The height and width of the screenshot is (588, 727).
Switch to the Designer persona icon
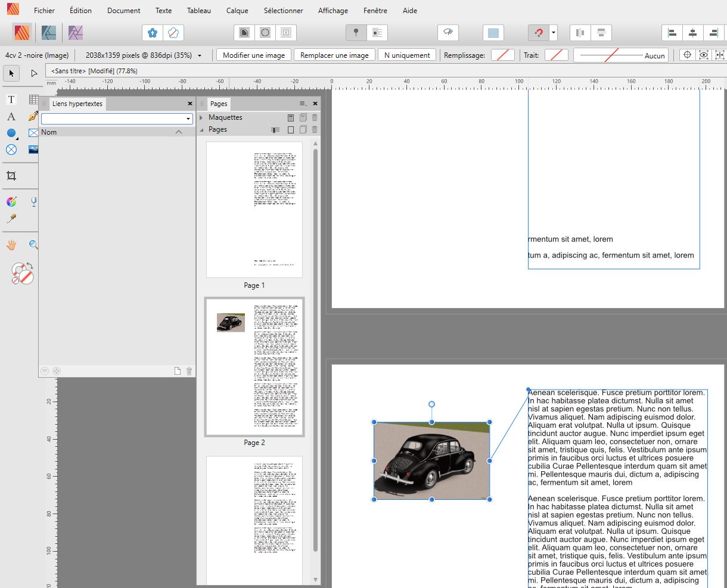pyautogui.click(x=48, y=33)
